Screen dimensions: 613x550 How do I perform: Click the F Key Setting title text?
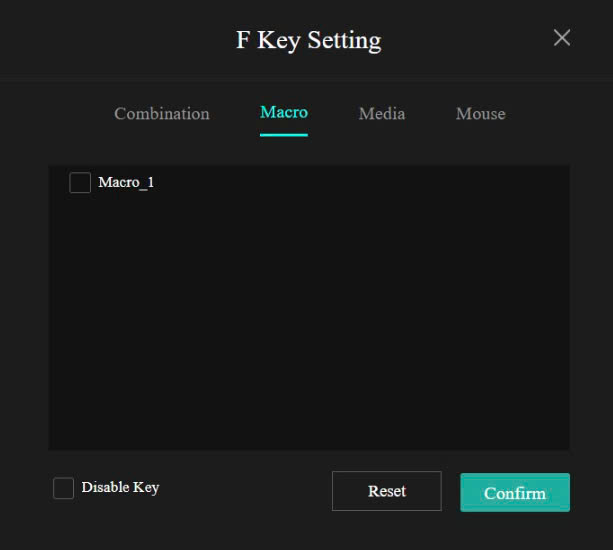[308, 40]
